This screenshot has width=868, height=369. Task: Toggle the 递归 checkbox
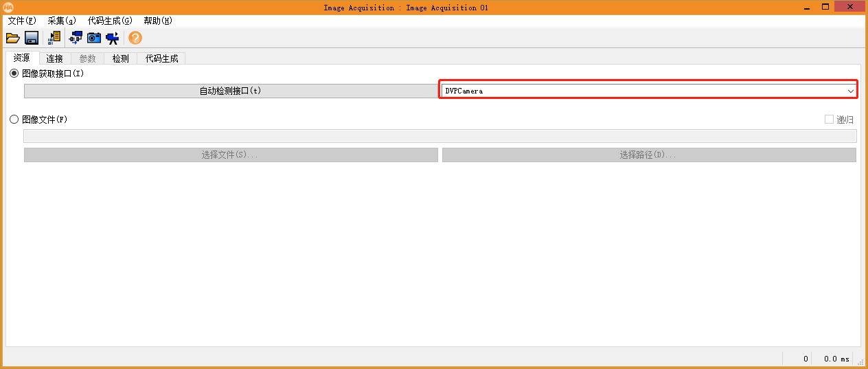click(830, 120)
